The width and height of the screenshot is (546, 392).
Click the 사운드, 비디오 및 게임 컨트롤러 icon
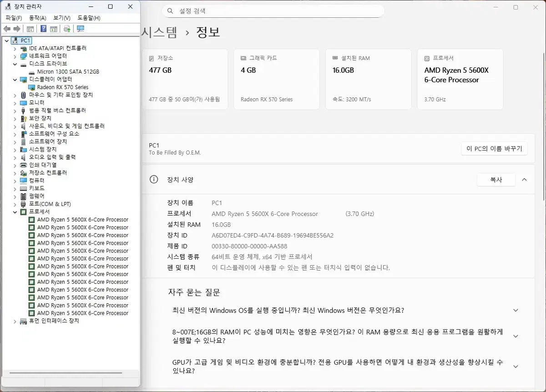click(24, 126)
